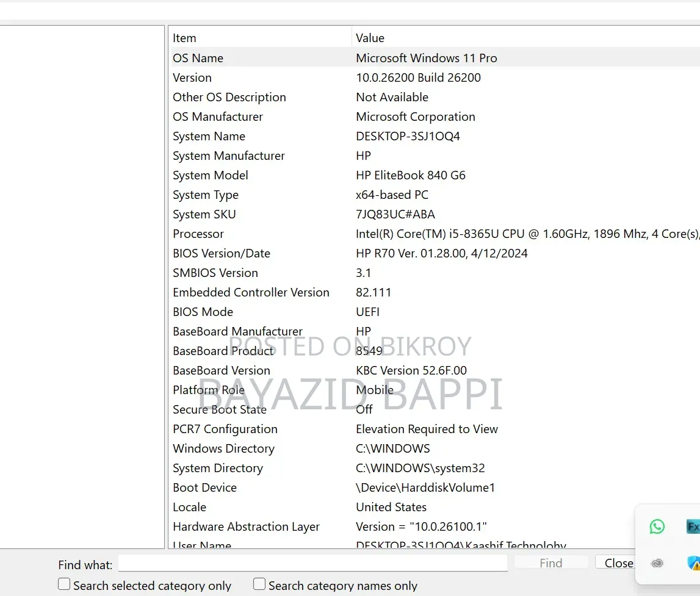This screenshot has height=596, width=700.
Task: Click the UEFI value
Action: click(367, 312)
